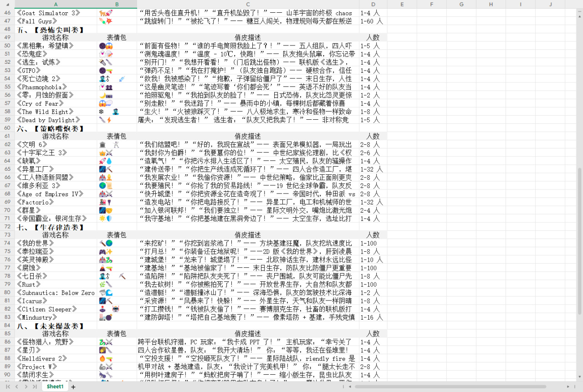Click cell 《黑相集：希望镇》
Screen dimensions: 583x392
pyautogui.click(x=56, y=46)
